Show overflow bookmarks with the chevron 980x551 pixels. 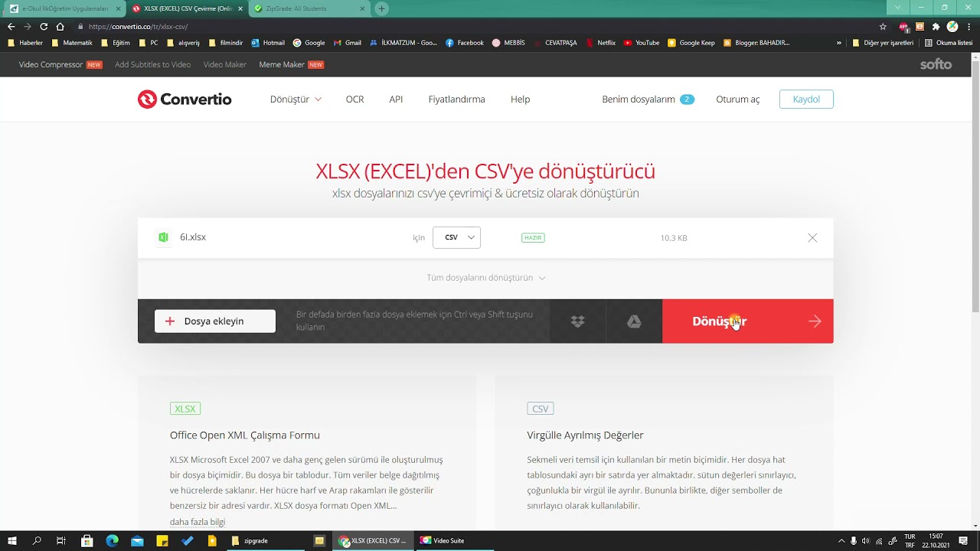pos(839,43)
